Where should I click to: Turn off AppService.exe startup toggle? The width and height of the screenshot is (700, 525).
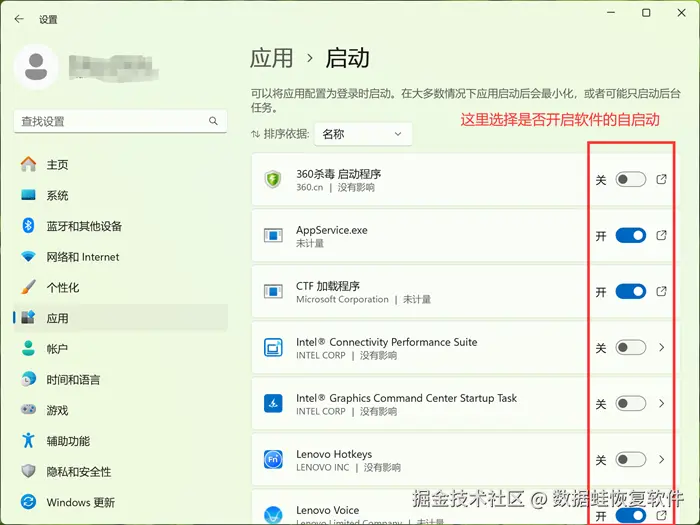click(x=630, y=235)
